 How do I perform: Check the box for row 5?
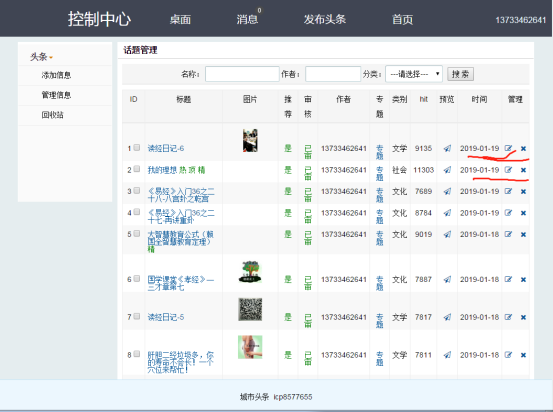[137, 233]
